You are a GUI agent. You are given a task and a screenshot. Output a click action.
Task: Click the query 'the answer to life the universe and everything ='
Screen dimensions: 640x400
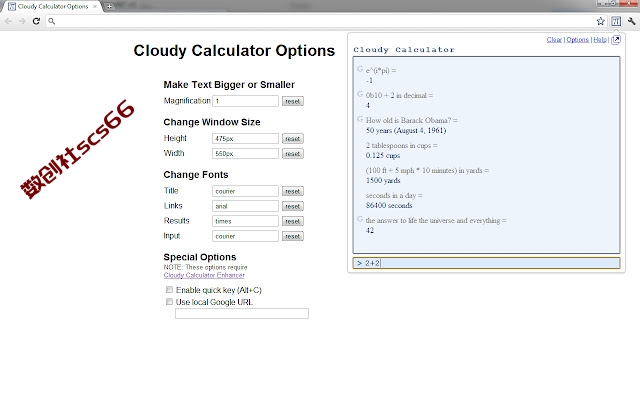tap(436, 220)
